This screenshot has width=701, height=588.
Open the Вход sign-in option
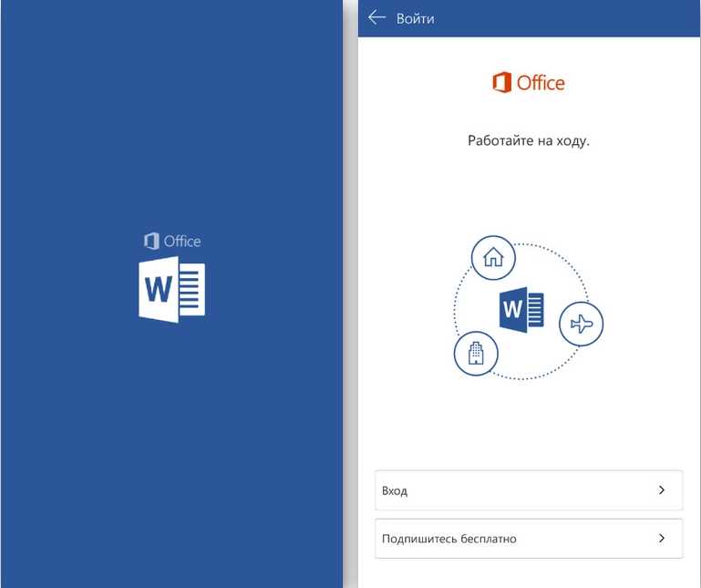click(x=529, y=490)
